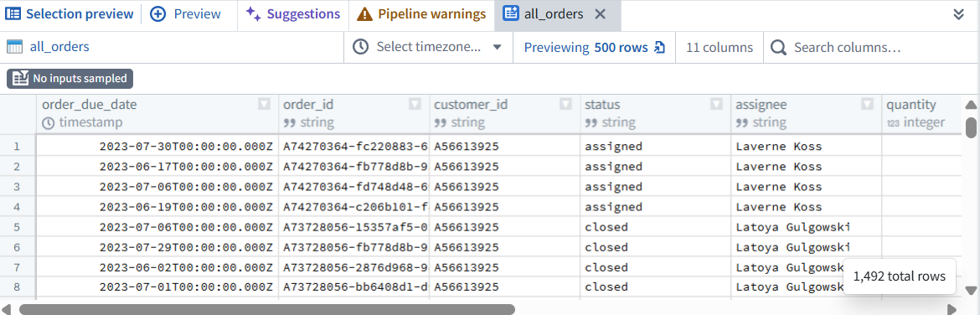Open the order_id column dropdown arrow

[x=415, y=105]
